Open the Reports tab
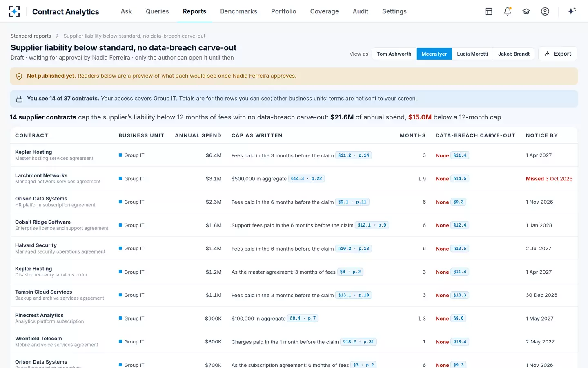Screen dimensions: 588x368 tap(194, 11)
